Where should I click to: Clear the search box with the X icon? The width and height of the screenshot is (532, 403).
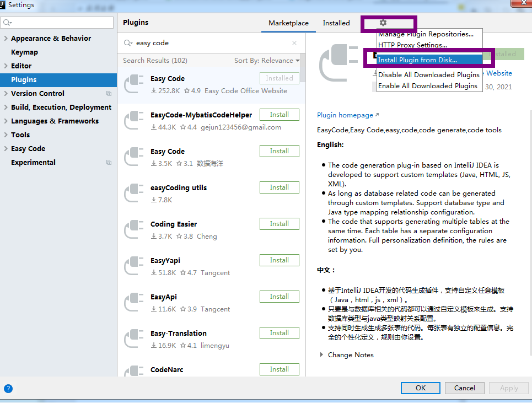point(294,42)
